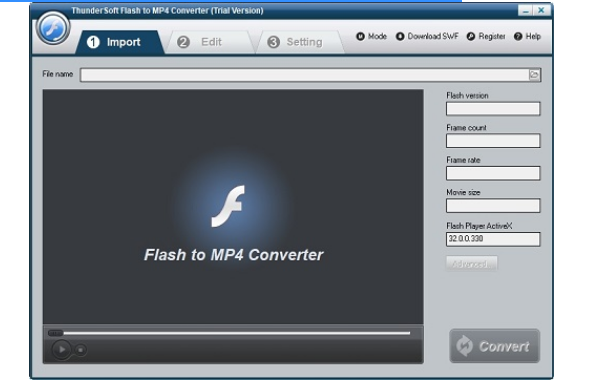This screenshot has width=590, height=384.
Task: Click the browse folder icon for File name
Action: coord(534,75)
